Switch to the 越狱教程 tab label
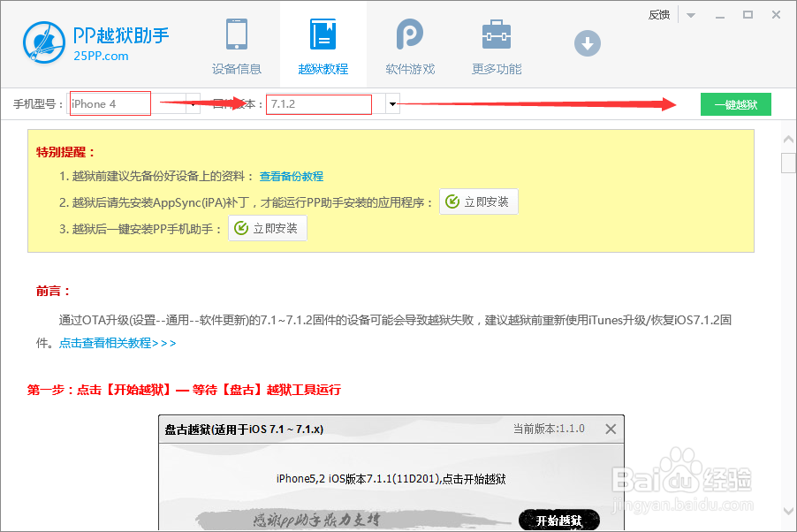 click(x=323, y=69)
